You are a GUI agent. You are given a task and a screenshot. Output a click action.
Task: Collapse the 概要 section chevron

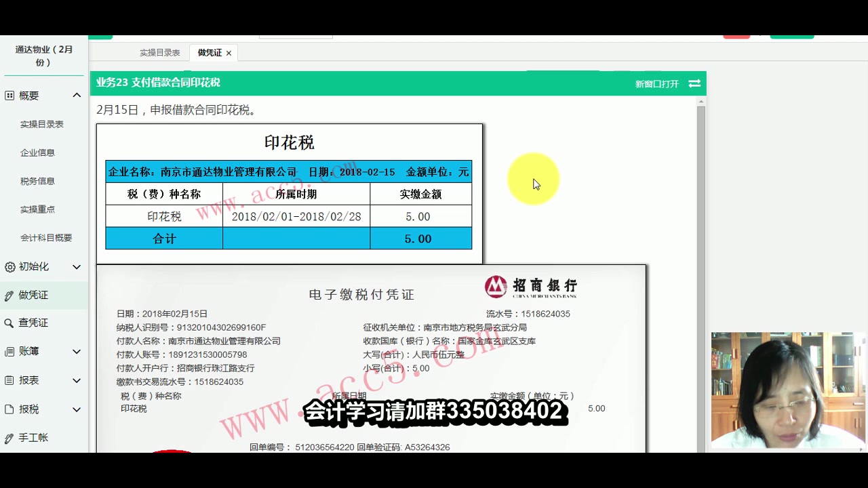77,95
